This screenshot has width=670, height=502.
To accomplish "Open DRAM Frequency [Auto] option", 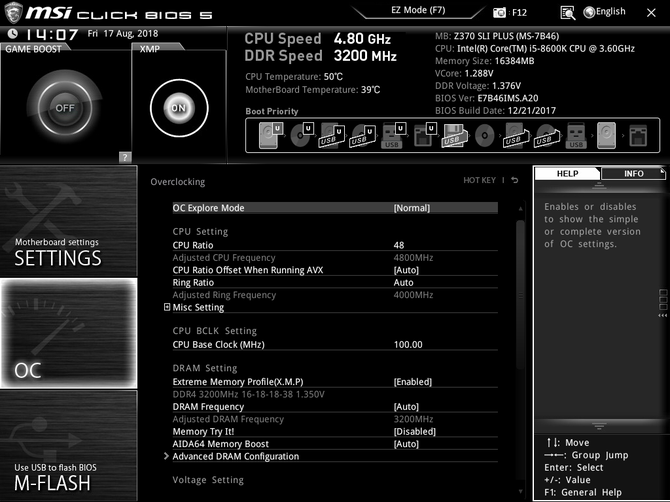I will click(x=406, y=407).
